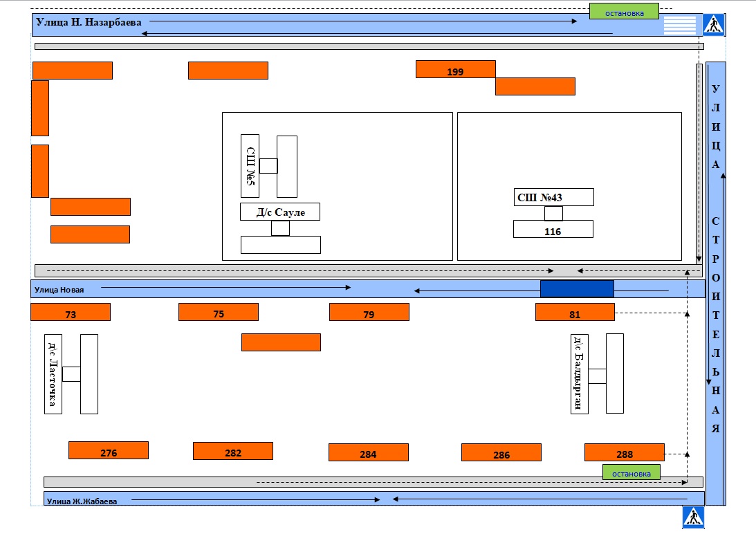Select the dark blue rectangle on Улица Новая

coord(577,289)
